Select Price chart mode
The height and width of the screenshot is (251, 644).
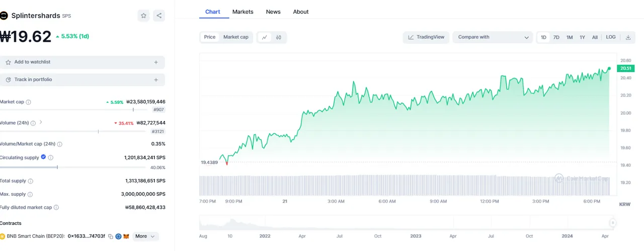[x=210, y=37]
